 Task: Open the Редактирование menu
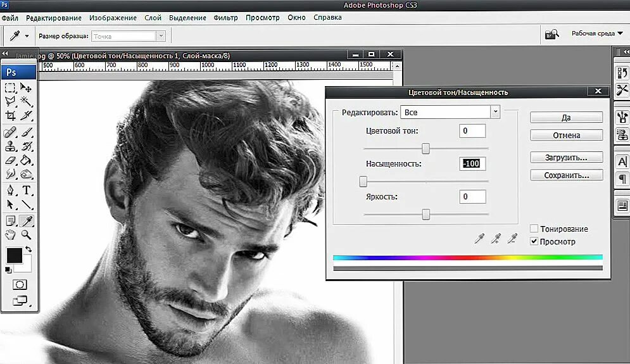54,18
